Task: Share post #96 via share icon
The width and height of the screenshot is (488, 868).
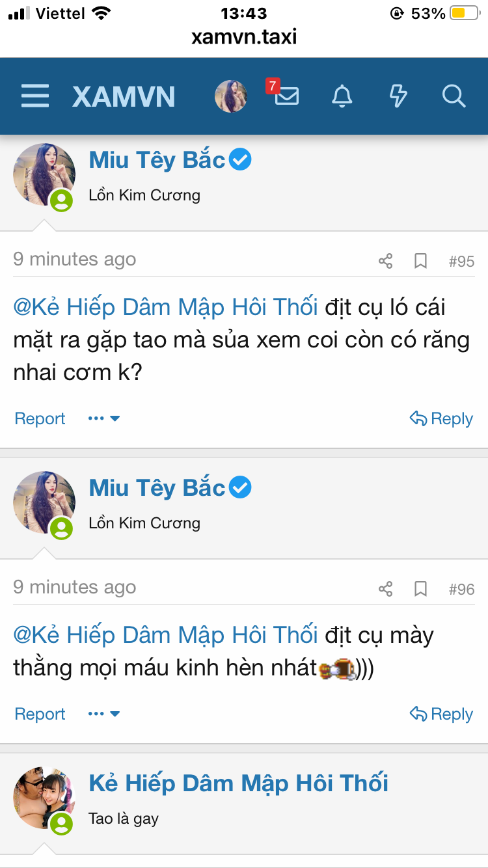Action: tap(385, 590)
